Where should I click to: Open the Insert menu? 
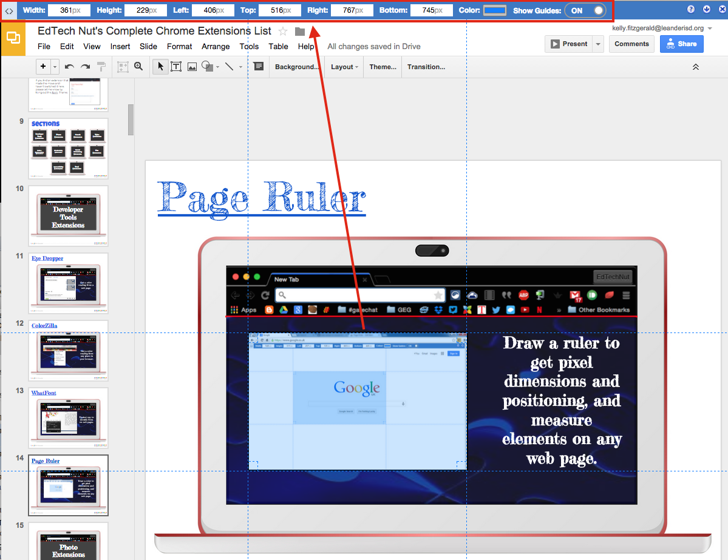120,46
